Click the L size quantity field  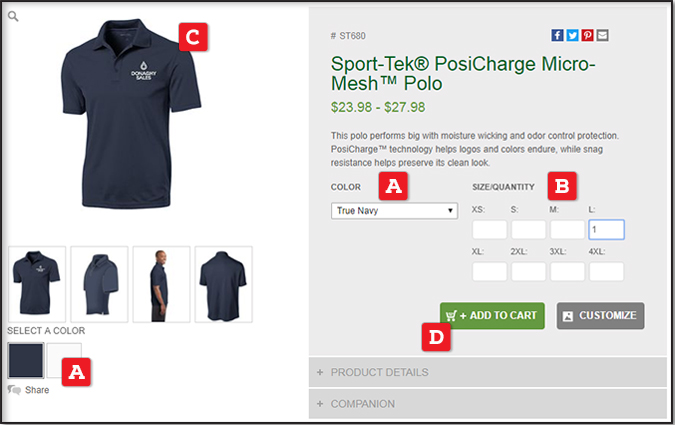606,230
